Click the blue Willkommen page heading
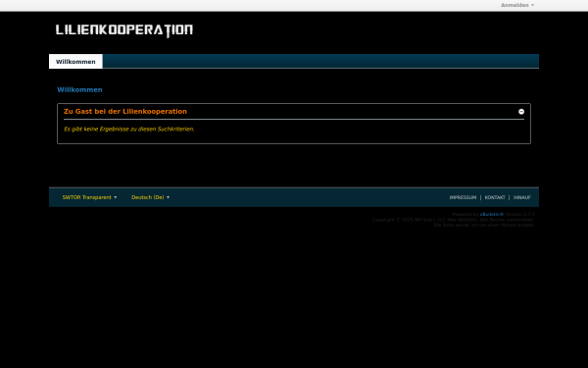 pos(80,89)
